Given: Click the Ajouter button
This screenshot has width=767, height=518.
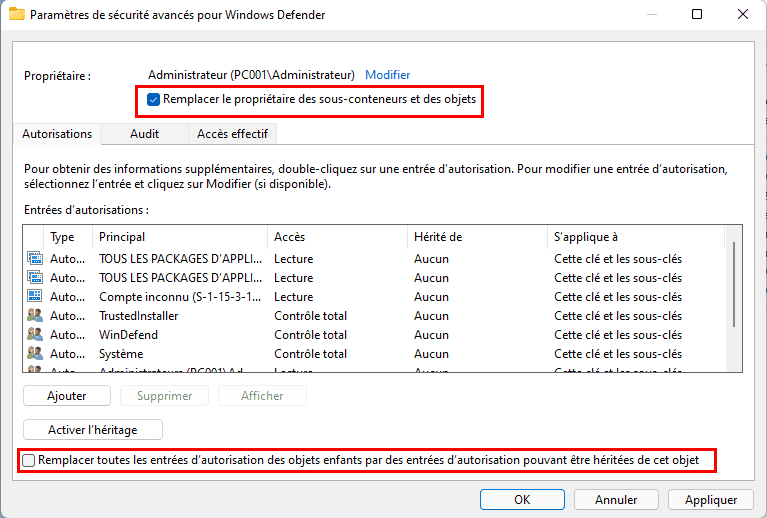Looking at the screenshot, I should [67, 396].
